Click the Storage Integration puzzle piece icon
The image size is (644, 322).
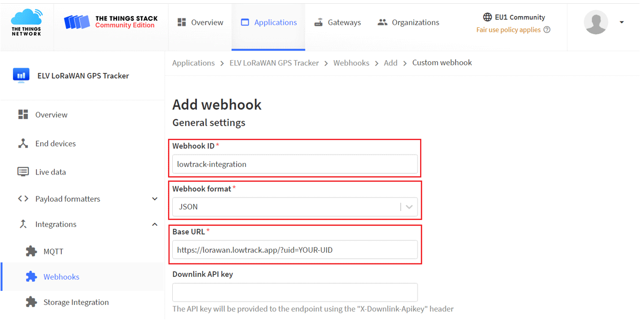[32, 302]
